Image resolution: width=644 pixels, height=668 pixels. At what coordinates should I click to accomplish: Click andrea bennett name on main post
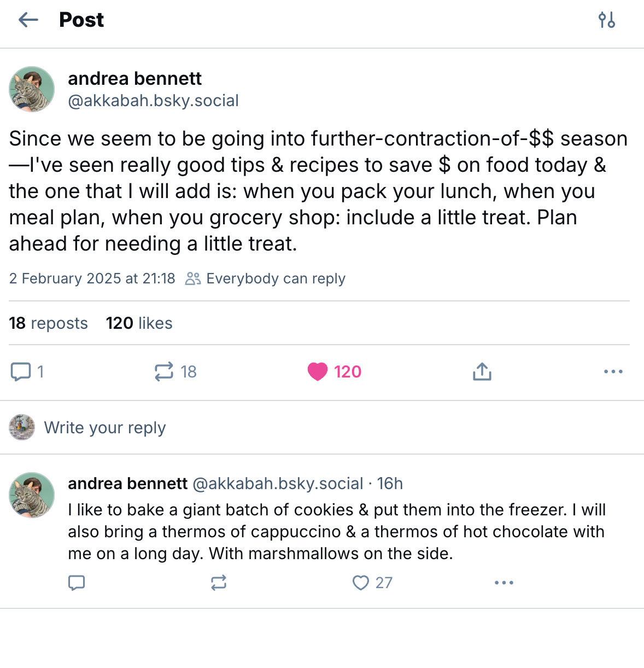[x=134, y=79]
